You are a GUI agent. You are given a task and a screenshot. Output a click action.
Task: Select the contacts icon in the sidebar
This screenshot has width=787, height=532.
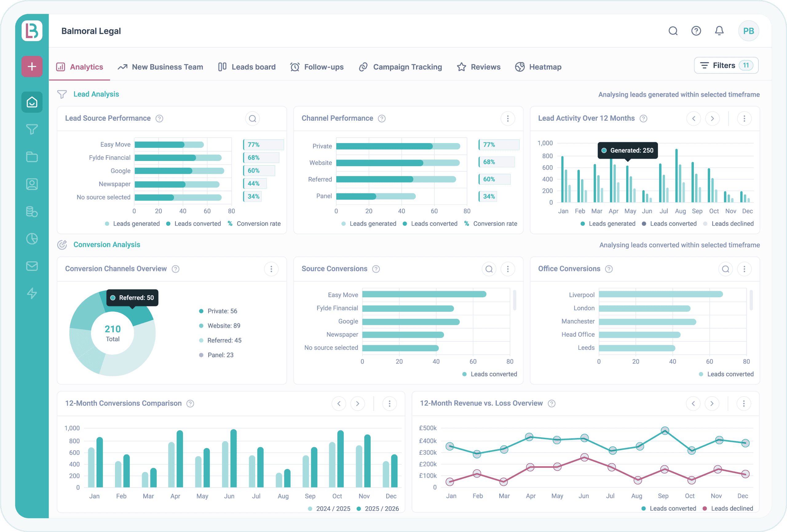[31, 184]
